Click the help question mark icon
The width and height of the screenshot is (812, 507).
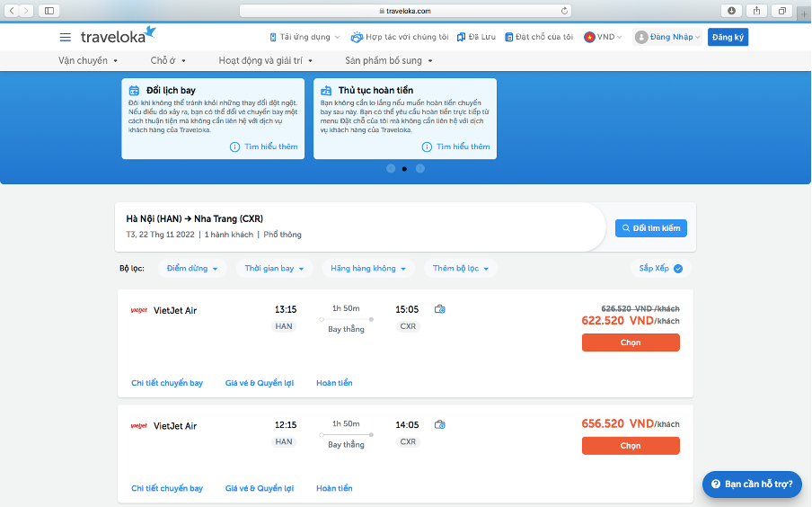click(x=716, y=485)
